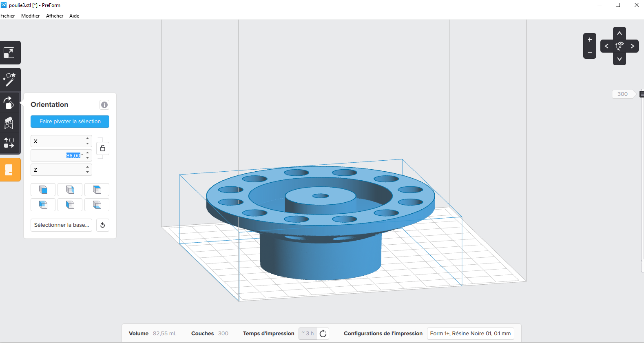Open printer configuration Form 1+, Résine Noire
The image size is (644, 343).
[x=470, y=334]
